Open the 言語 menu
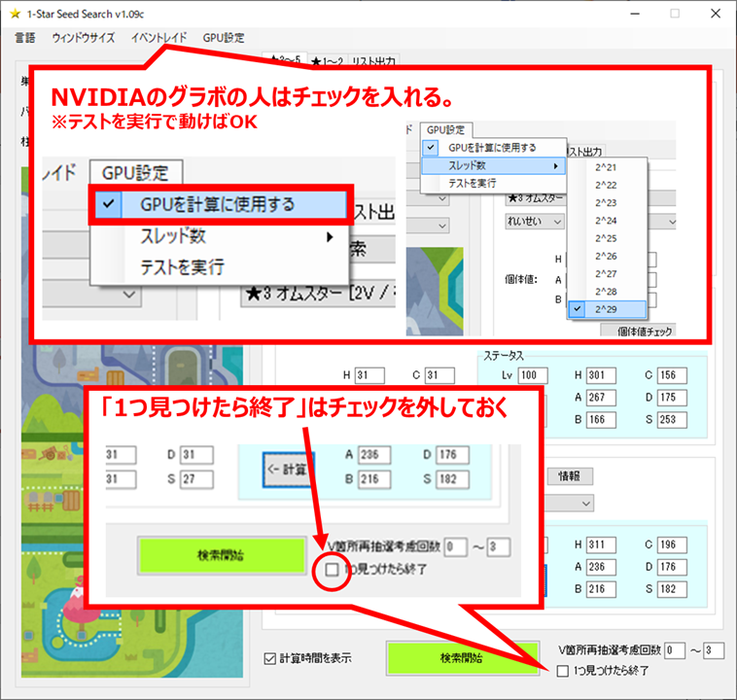This screenshot has height=700, width=737. pos(25,38)
